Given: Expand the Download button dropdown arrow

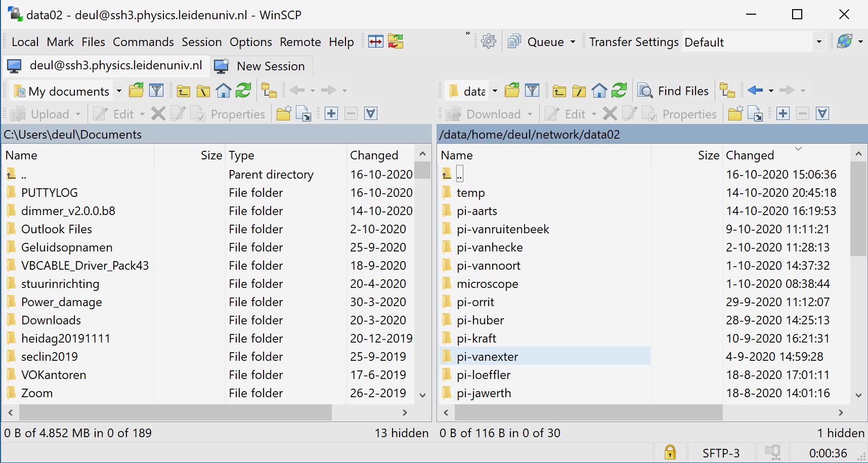Looking at the screenshot, I should [530, 114].
